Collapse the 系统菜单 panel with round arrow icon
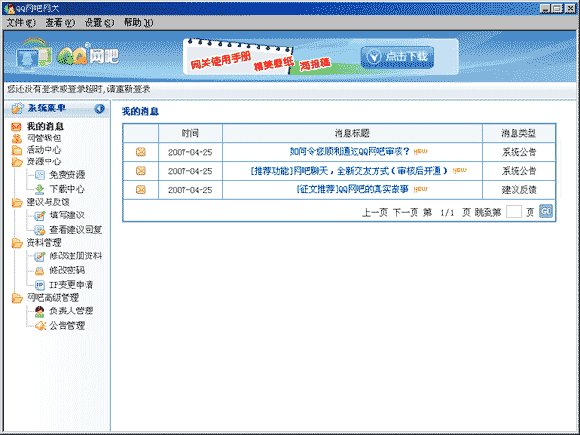Screen dimensions: 580x435 point(99,108)
